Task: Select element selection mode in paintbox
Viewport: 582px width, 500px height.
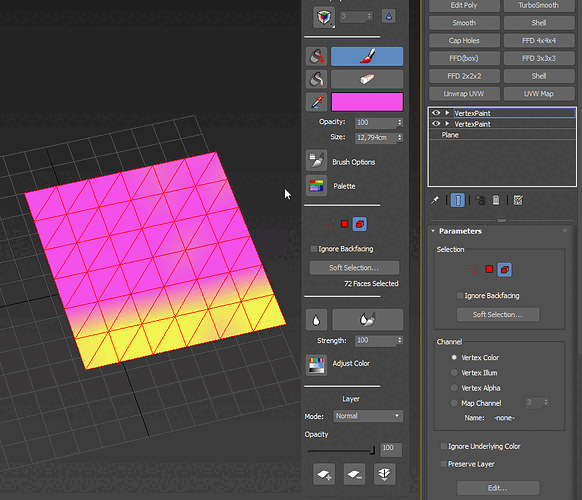Action: coord(359,224)
